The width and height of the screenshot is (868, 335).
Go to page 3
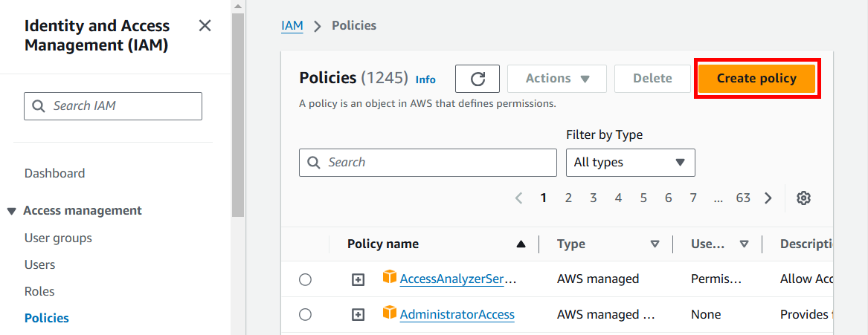tap(593, 198)
